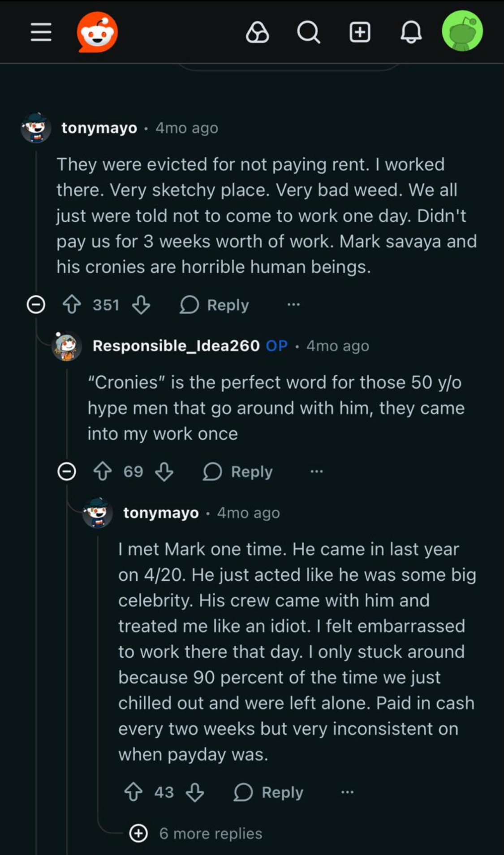Image resolution: width=504 pixels, height=855 pixels.
Task: Reply to tonymayo's 43-vote comment
Action: point(269,792)
